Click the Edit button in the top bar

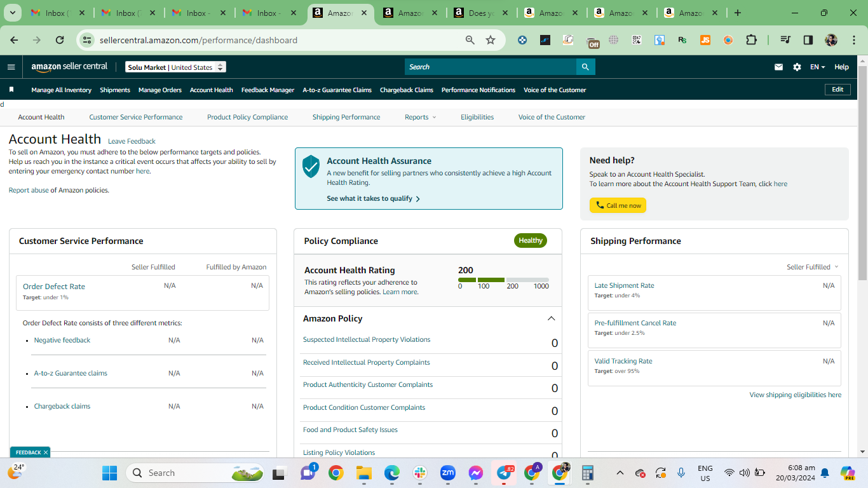837,90
